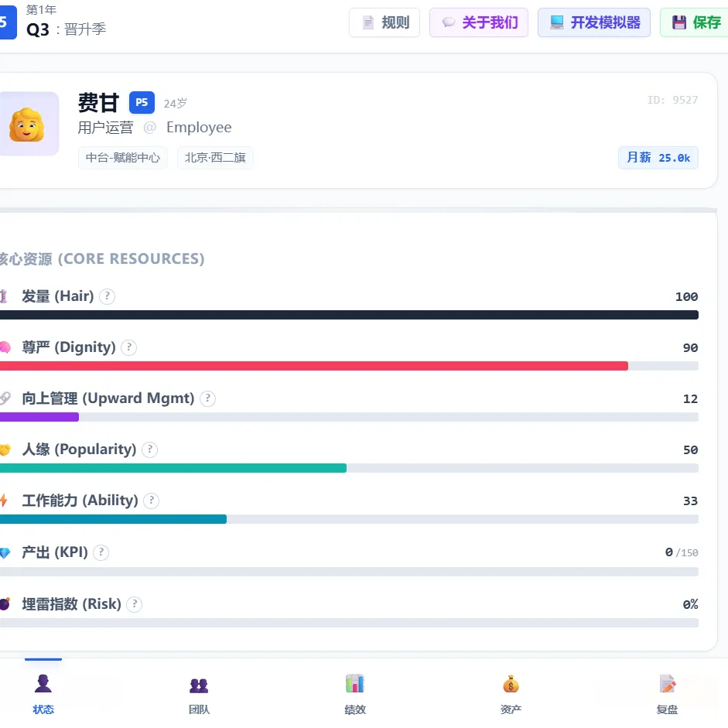Click the question mark beside 产出 (KPI)
The height and width of the screenshot is (728, 728).
point(101,552)
